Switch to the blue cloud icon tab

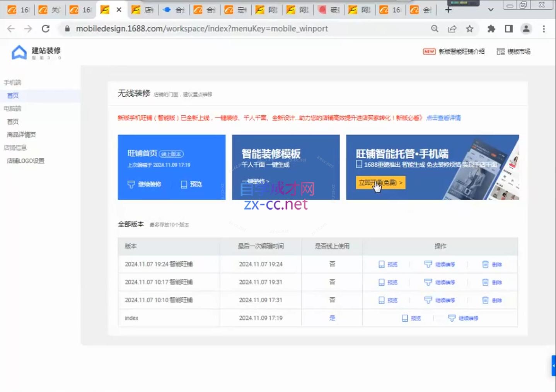pyautogui.click(x=173, y=10)
